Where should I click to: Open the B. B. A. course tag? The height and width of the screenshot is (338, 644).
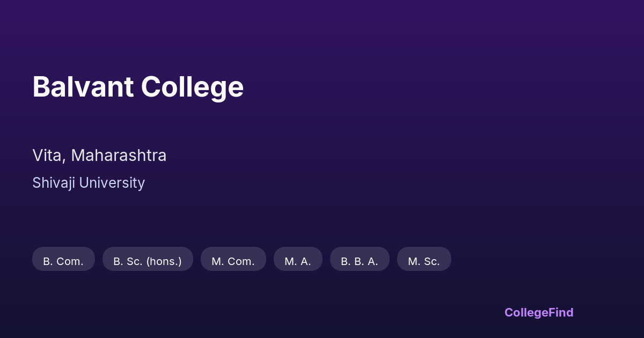point(360,260)
